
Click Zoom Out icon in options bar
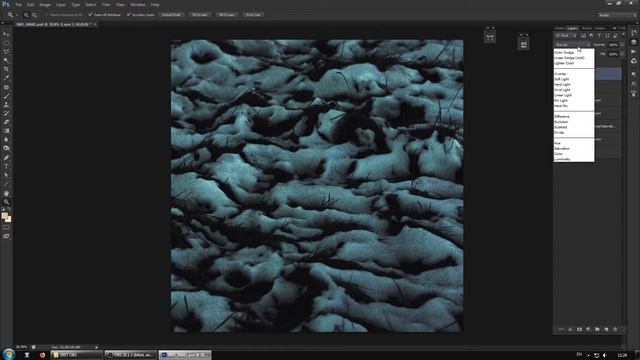34,15
